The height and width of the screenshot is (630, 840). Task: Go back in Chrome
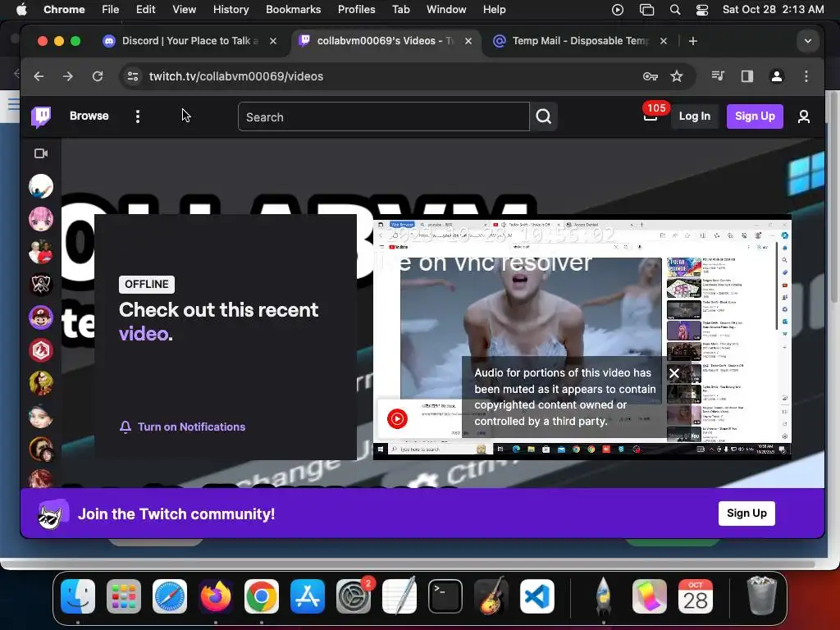coord(39,76)
